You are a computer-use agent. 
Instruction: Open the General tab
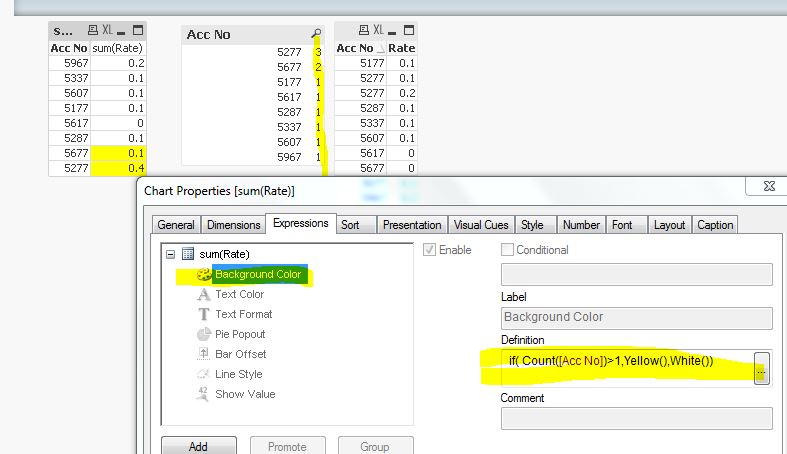coord(176,225)
